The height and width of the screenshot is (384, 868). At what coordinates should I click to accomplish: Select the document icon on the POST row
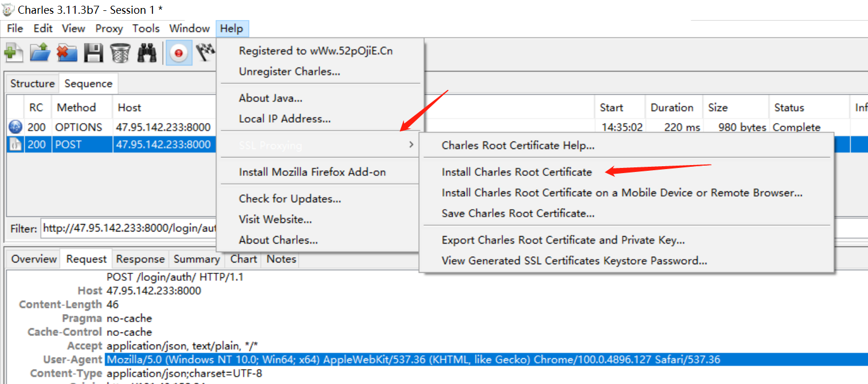pyautogui.click(x=15, y=144)
